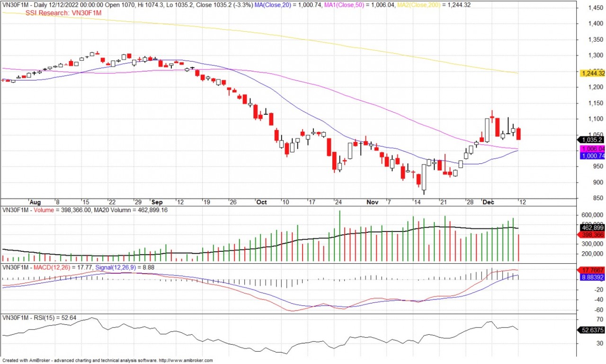This screenshot has width=606, height=364.
Task: Click the latest red volume bar
Action: click(519, 248)
